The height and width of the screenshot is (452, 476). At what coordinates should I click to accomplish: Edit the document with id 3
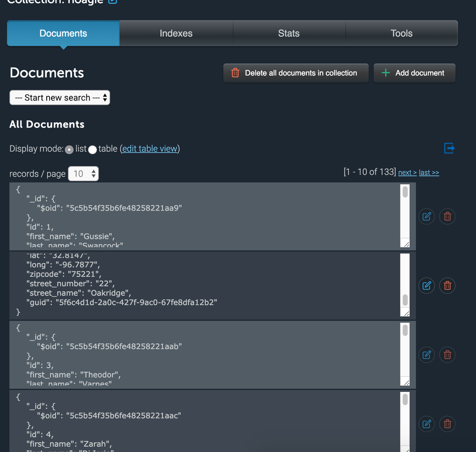point(426,354)
